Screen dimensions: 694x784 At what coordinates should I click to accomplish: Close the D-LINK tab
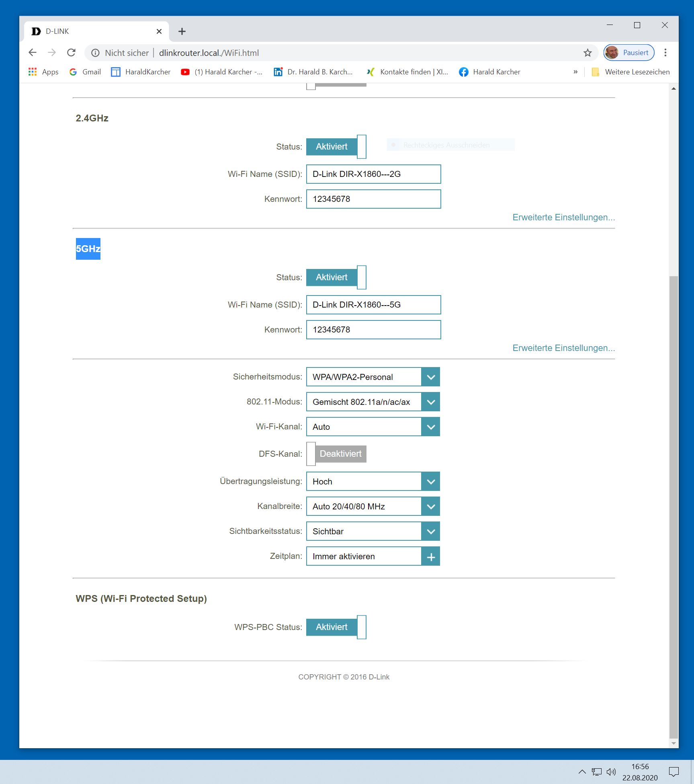[x=159, y=31]
